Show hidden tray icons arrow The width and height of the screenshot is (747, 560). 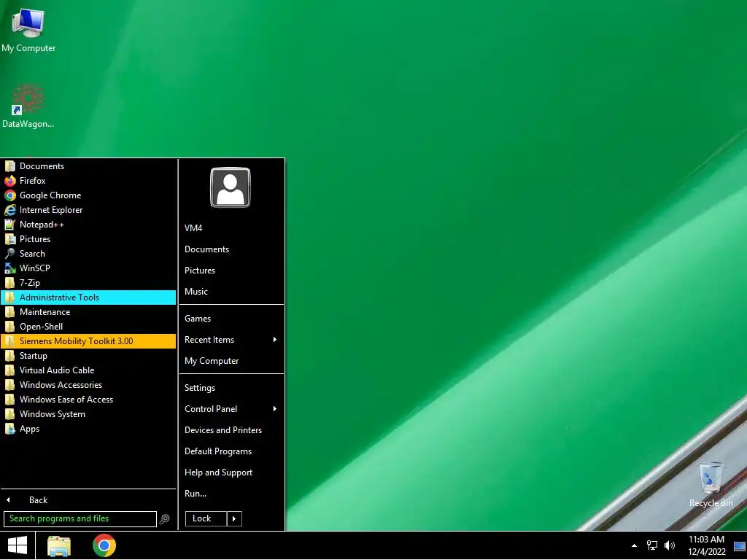[634, 545]
